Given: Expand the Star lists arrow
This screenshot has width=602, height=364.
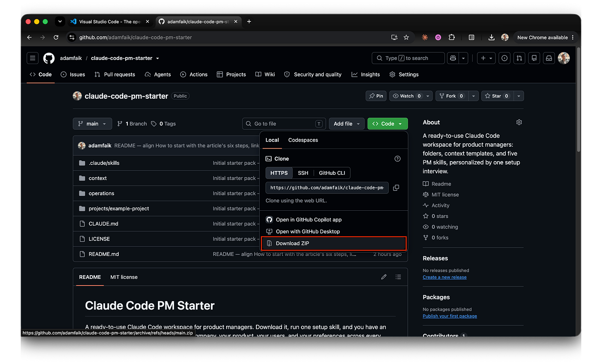Looking at the screenshot, I should click(518, 96).
